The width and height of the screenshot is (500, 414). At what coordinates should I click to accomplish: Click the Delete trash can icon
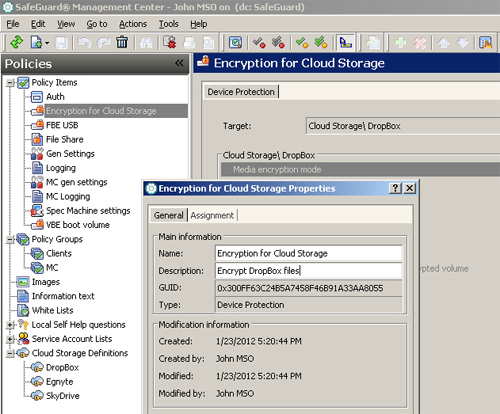[x=122, y=42]
